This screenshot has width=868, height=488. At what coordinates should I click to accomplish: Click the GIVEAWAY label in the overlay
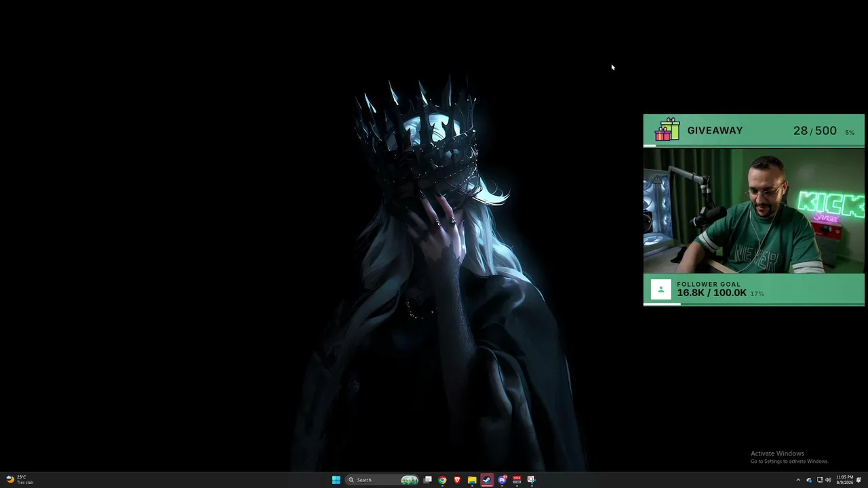[715, 130]
